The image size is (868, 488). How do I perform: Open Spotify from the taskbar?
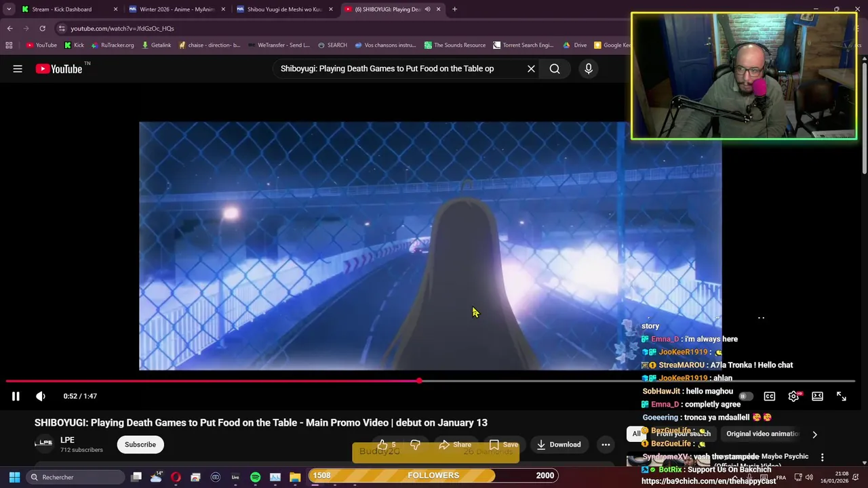coord(255,477)
